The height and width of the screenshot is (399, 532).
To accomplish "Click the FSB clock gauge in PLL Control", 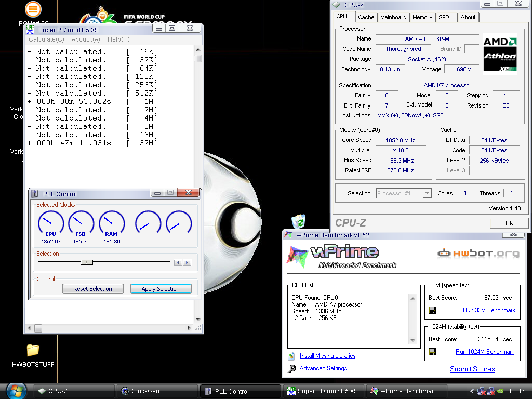I will click(x=81, y=223).
